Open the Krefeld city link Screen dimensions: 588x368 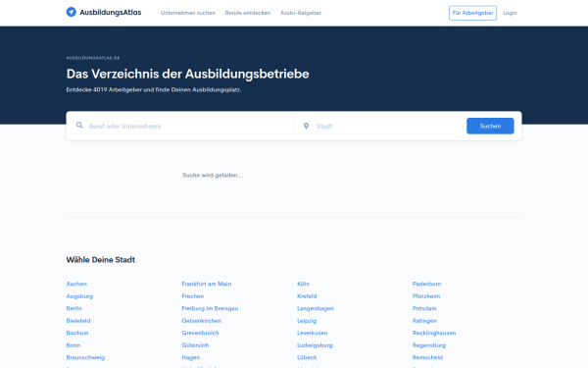[307, 296]
